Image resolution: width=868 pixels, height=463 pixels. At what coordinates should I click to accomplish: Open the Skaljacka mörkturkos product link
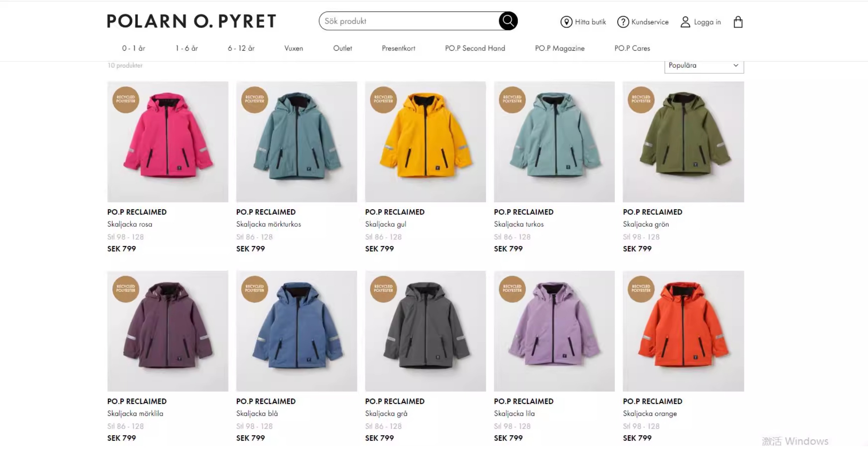[x=268, y=224]
